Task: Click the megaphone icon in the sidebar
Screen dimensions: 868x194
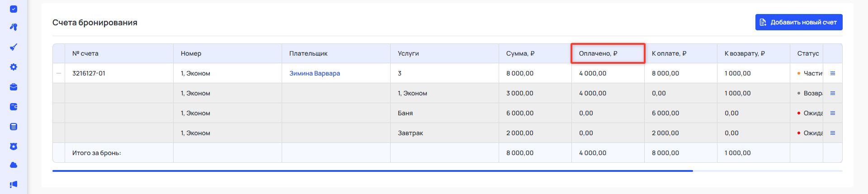Action: [14, 184]
